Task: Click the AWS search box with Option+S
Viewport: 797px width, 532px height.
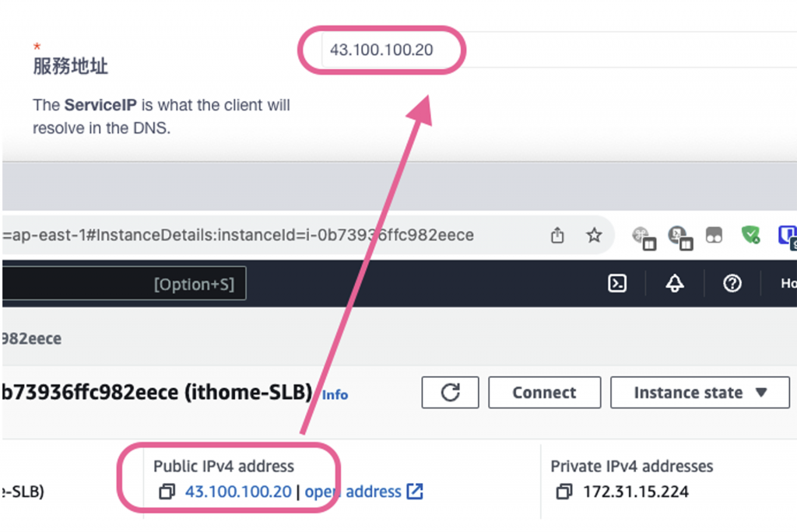Action: tap(125, 285)
